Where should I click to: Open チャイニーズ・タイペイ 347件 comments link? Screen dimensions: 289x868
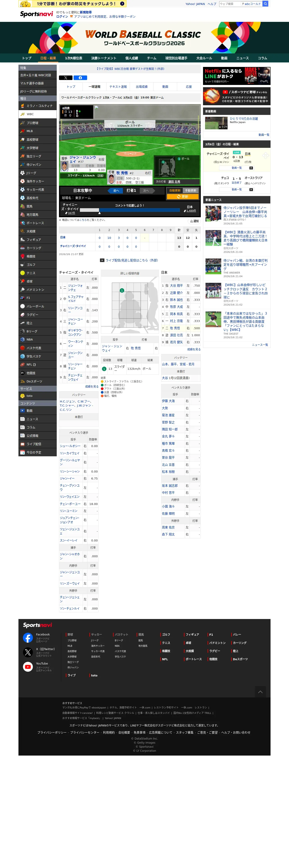click(x=71, y=213)
